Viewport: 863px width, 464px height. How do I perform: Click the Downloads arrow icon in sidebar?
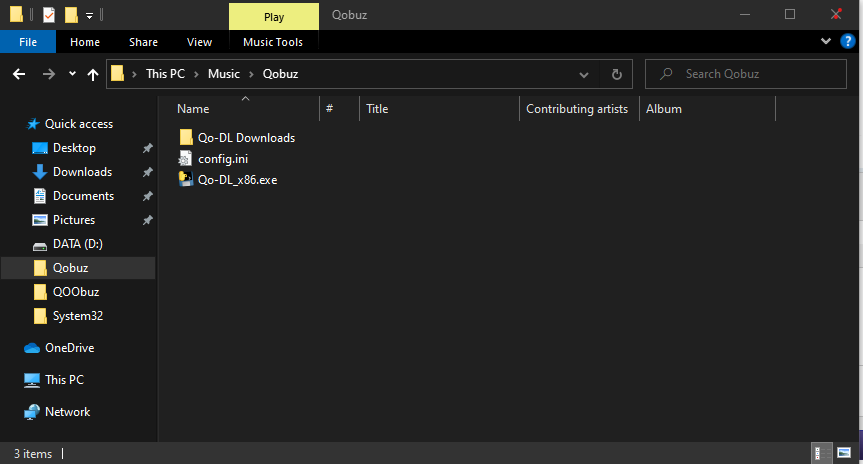[x=40, y=172]
